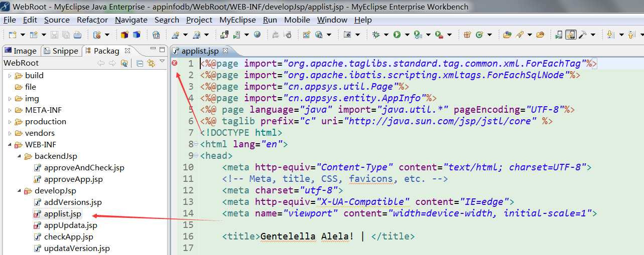The width and height of the screenshot is (644, 255).
Task: Click the New file wizard icon
Action: click(x=12, y=35)
